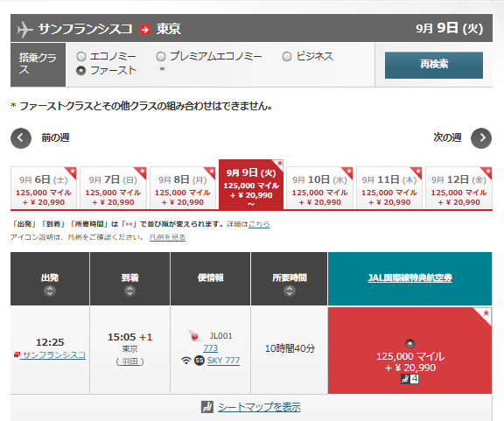
Task: Open the 773 aircraft type link
Action: (x=211, y=348)
